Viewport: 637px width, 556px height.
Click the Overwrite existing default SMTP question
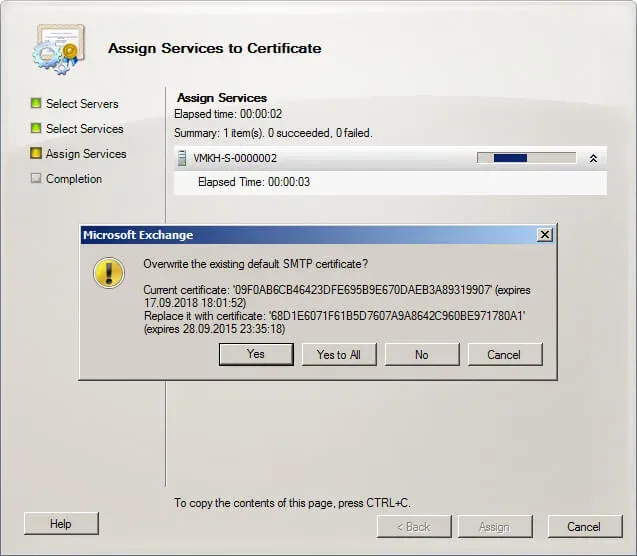256,264
